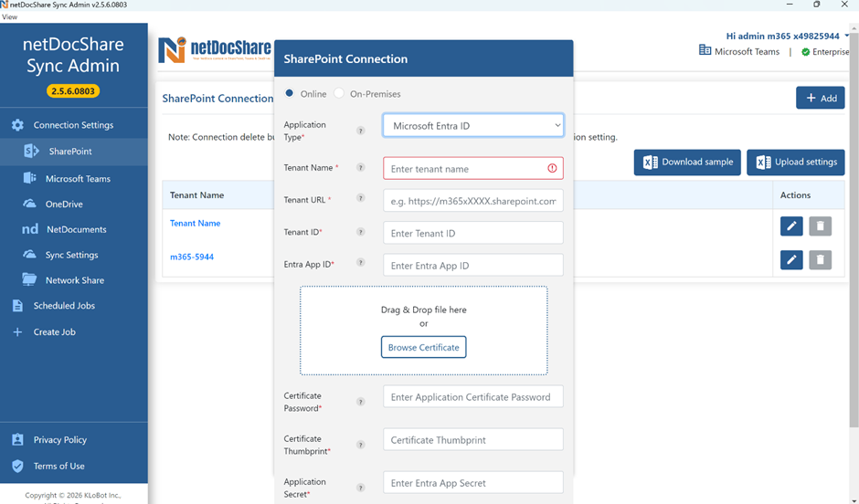The height and width of the screenshot is (504, 859).
Task: Click the main window vertical scrollbar
Action: 854,230
